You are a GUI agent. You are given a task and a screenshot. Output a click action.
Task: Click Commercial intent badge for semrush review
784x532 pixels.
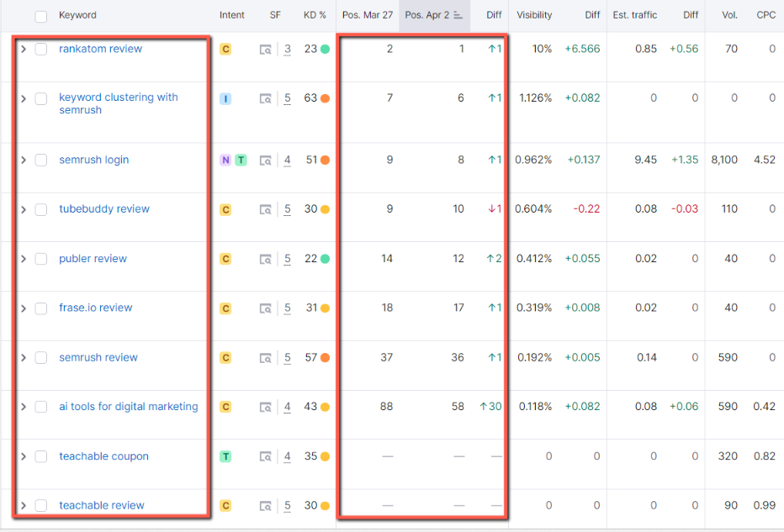pos(225,358)
